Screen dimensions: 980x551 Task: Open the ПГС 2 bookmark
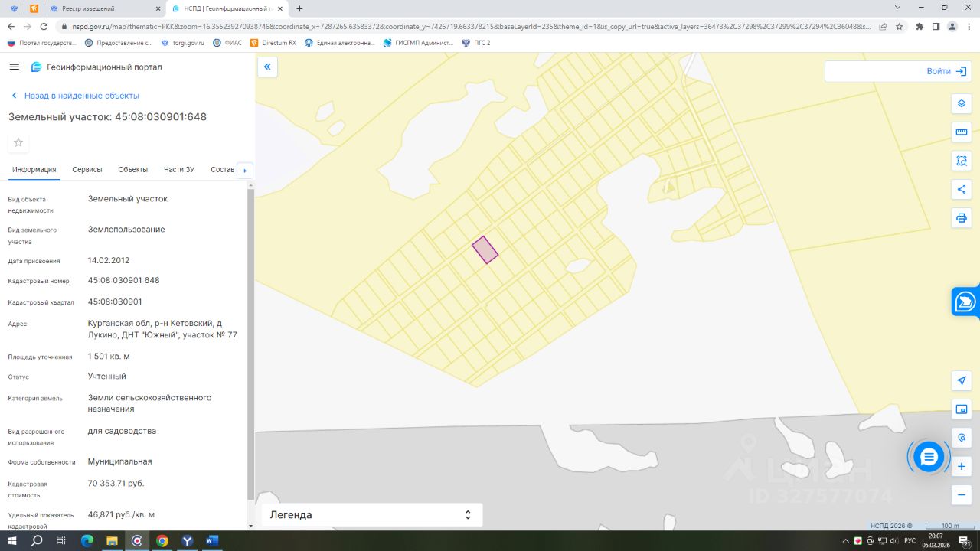[475, 43]
